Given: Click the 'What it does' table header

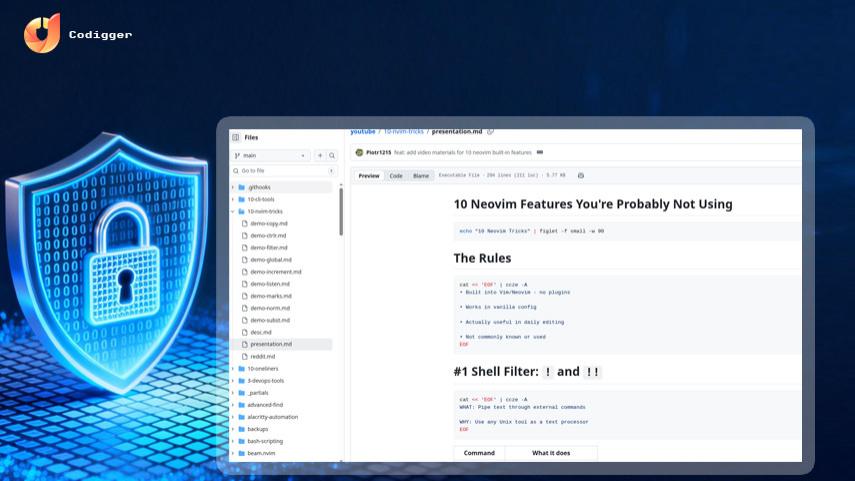Looking at the screenshot, I should pyautogui.click(x=551, y=453).
